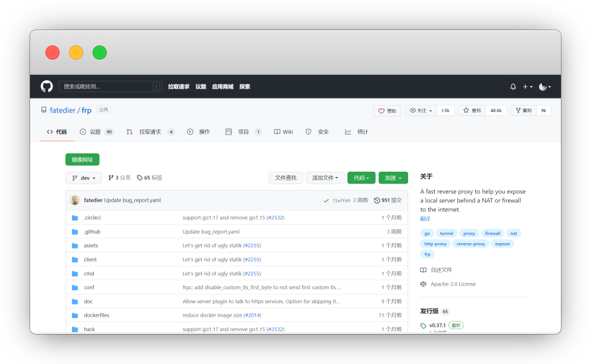Click the v0.37.1 release tag icon
591x364 pixels.
pos(423,326)
